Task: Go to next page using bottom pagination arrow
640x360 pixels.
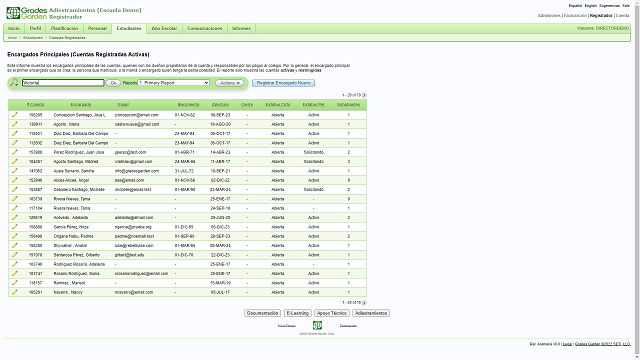Action: tap(364, 303)
